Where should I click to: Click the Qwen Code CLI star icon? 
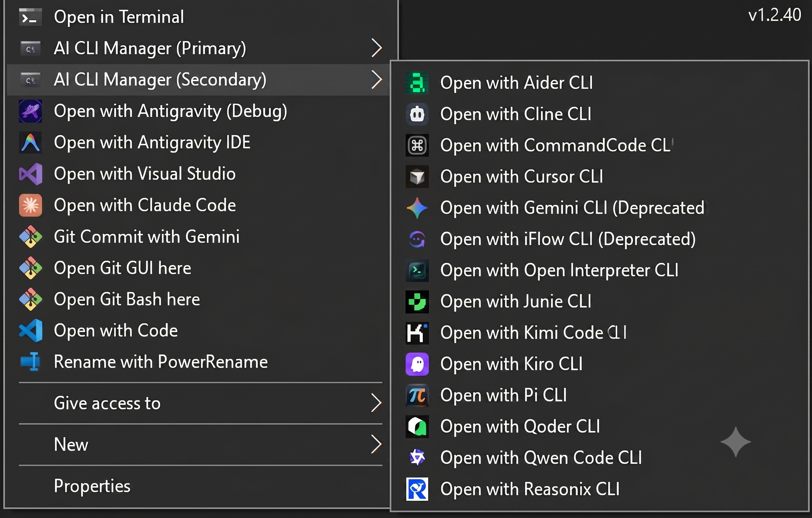417,458
